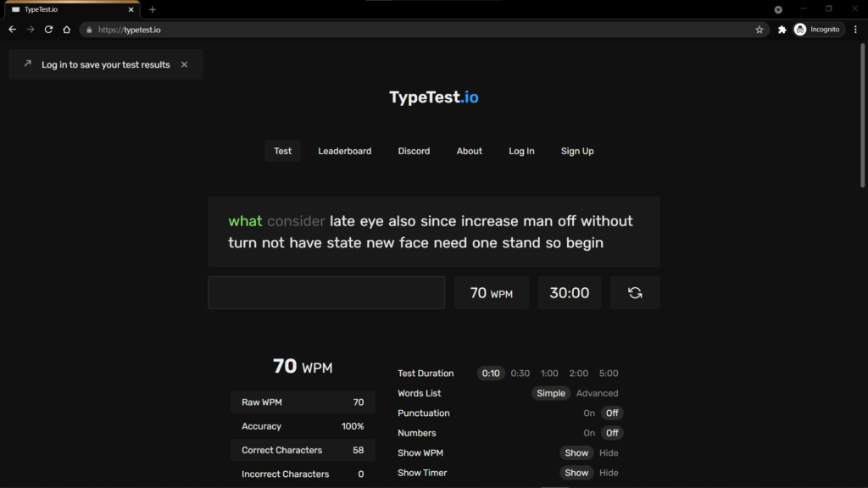Select Hide for Show Timer

[609, 473]
